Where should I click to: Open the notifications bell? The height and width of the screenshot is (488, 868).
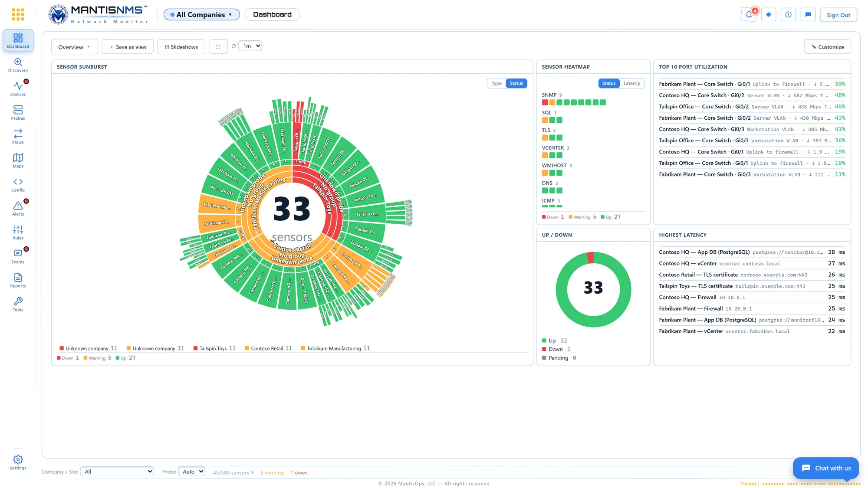tap(748, 14)
